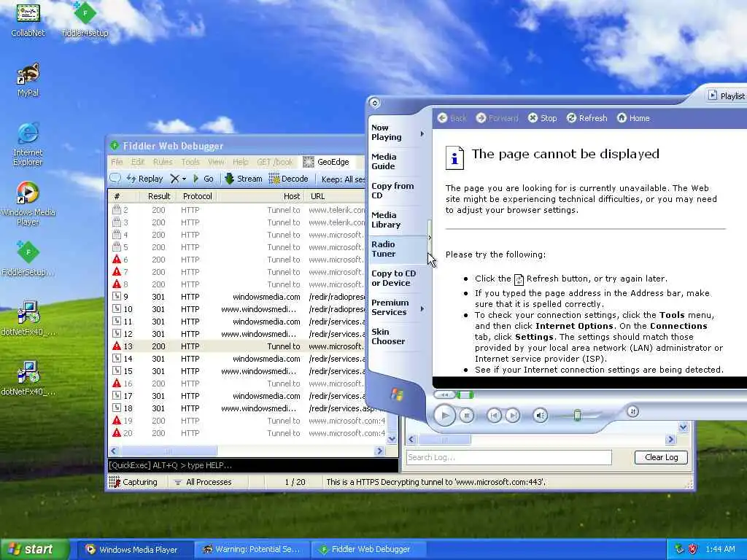Click the Fiddler comment balloon icon
This screenshot has width=747, height=560.
(115, 179)
